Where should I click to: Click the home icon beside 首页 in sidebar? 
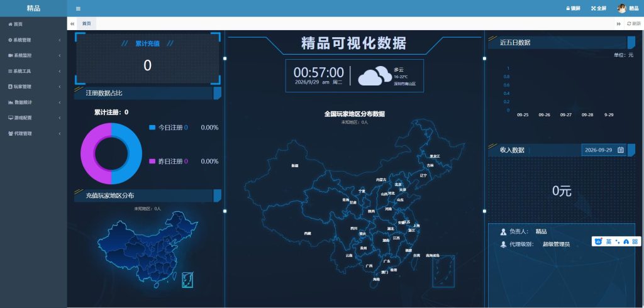point(10,25)
